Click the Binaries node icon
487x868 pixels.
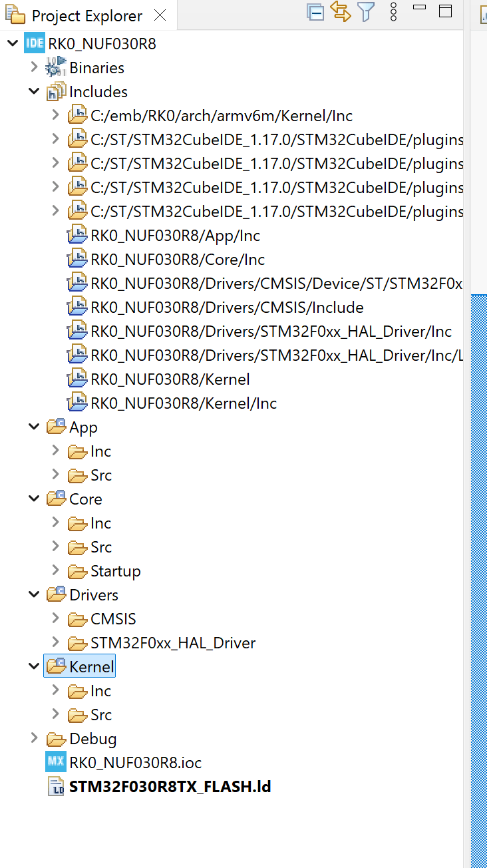coord(56,67)
